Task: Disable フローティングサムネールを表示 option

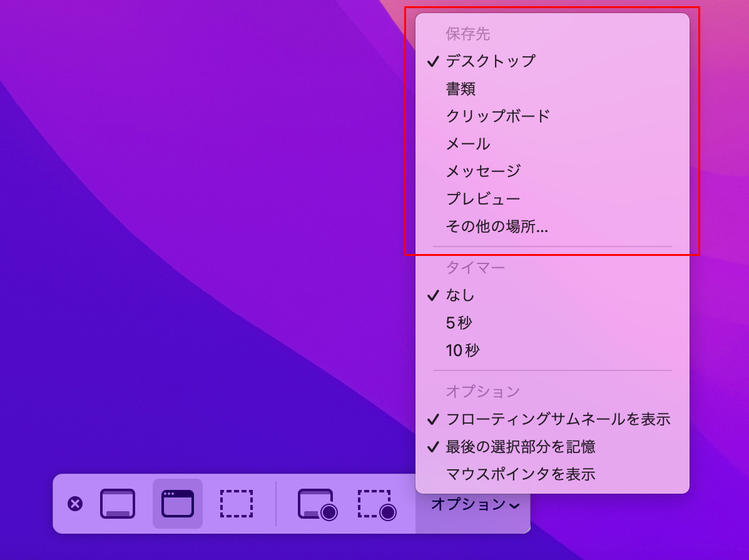Action: point(558,419)
